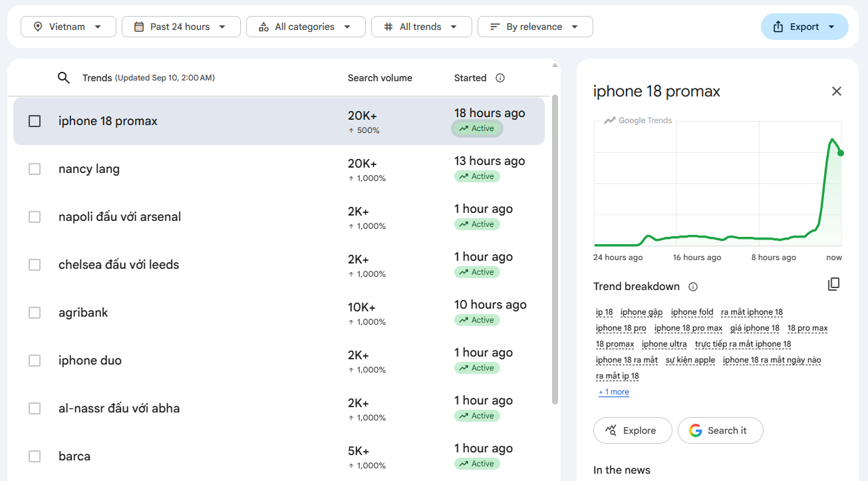Tick the chelsea đấu với leeds checkbox
The width and height of the screenshot is (868, 481).
(x=35, y=265)
